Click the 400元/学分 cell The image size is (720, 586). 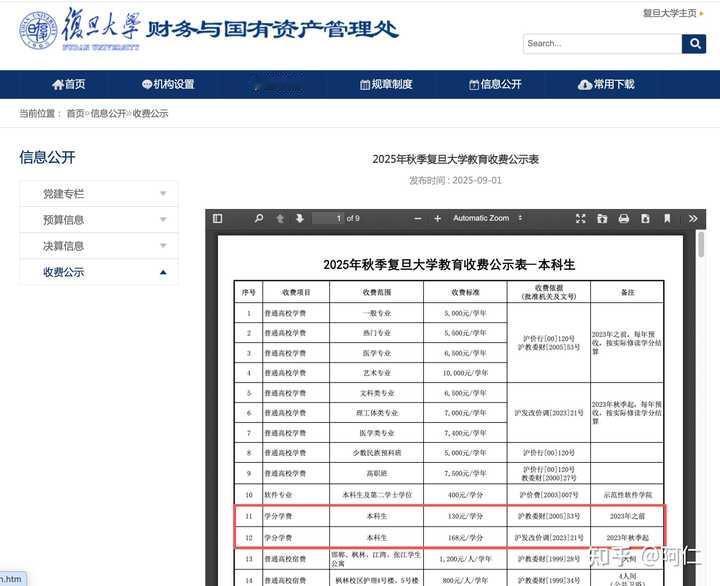tap(465, 495)
